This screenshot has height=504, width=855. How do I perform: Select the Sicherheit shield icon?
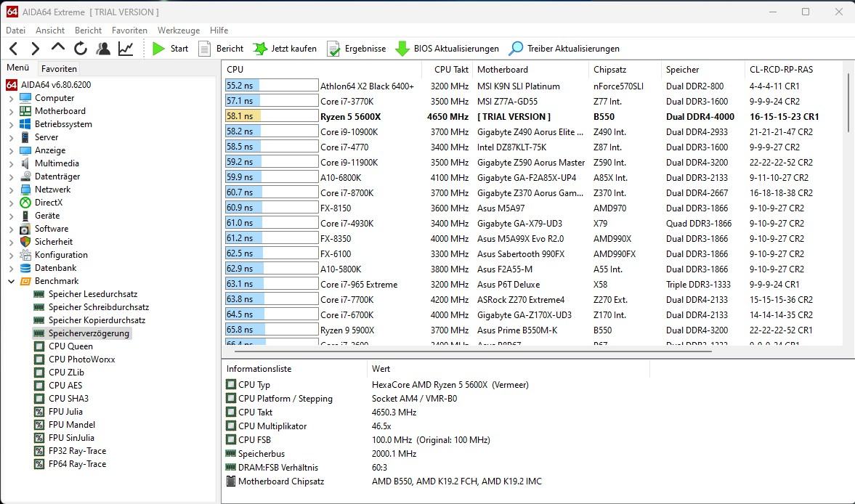(25, 242)
